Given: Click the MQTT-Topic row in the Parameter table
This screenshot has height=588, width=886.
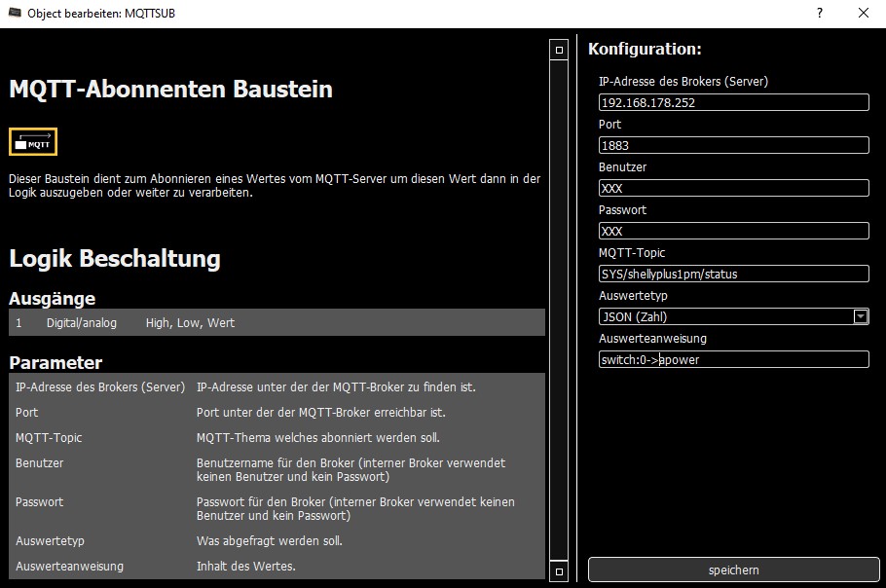Looking at the screenshot, I should pos(277,437).
